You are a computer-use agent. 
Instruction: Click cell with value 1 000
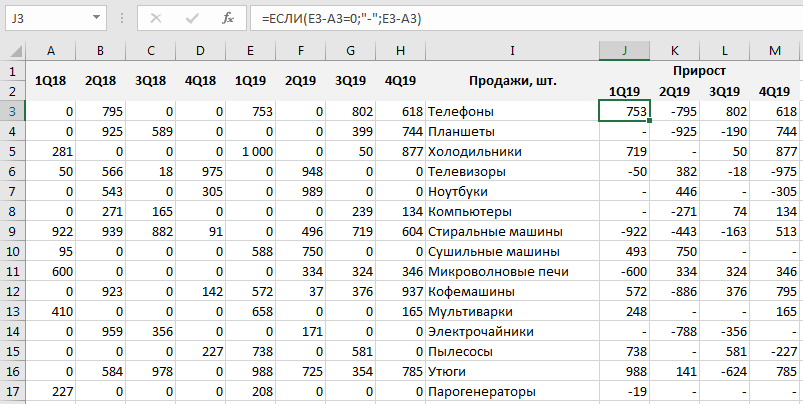pos(250,151)
